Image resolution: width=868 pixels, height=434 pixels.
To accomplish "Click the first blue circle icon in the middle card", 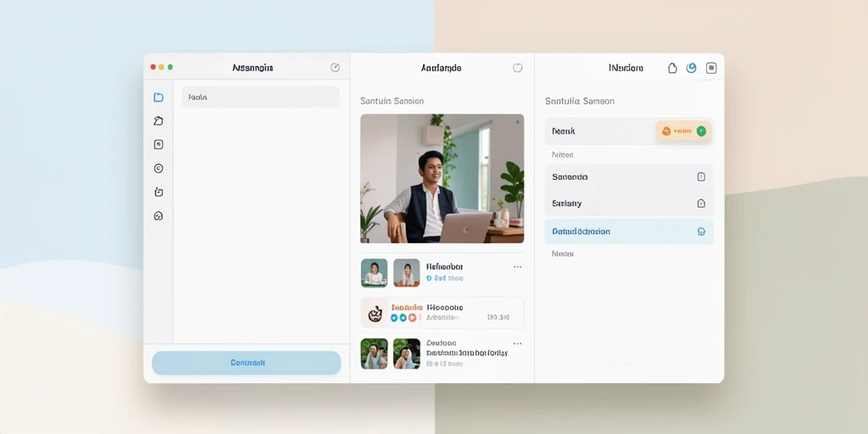I will [x=394, y=318].
